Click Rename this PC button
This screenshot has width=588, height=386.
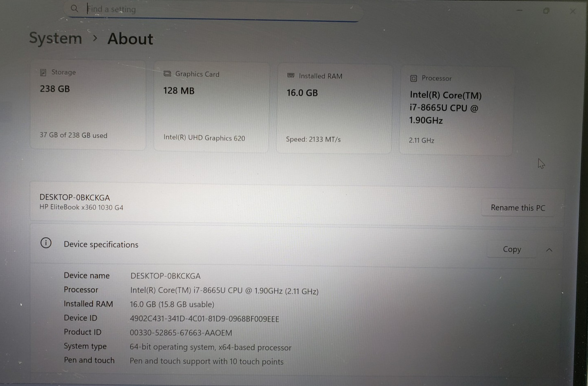click(x=518, y=208)
